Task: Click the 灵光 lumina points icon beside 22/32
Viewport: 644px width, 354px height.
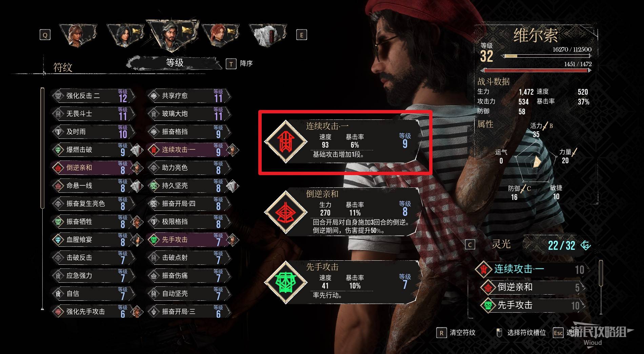Action: [x=585, y=245]
